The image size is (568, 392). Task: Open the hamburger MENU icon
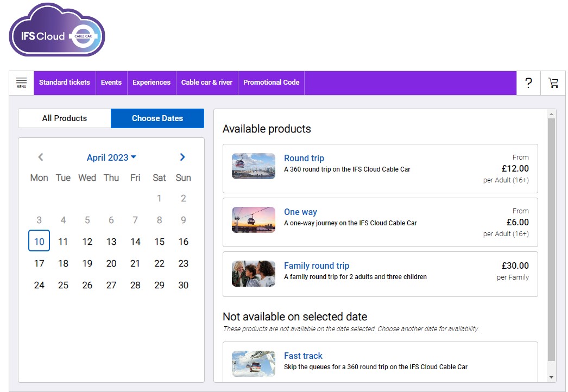tap(21, 83)
